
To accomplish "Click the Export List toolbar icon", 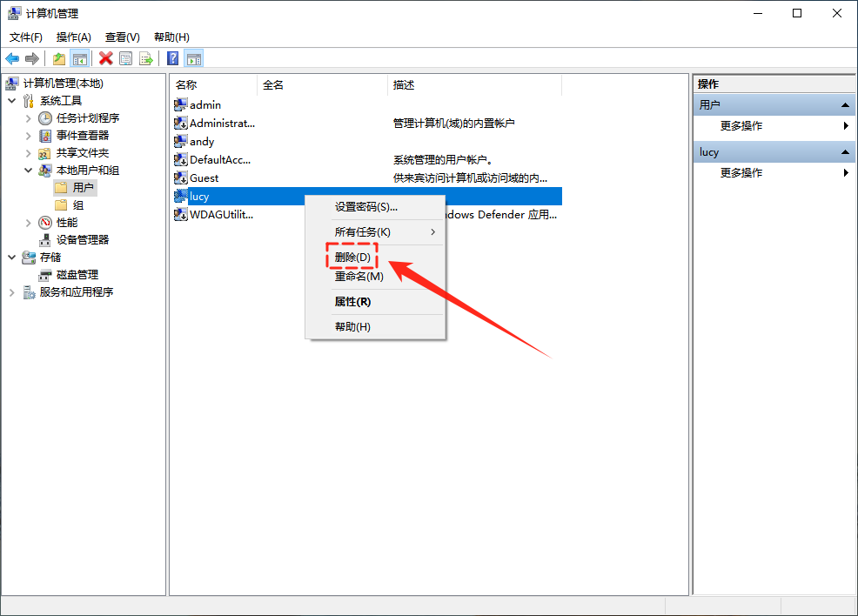I will [146, 58].
